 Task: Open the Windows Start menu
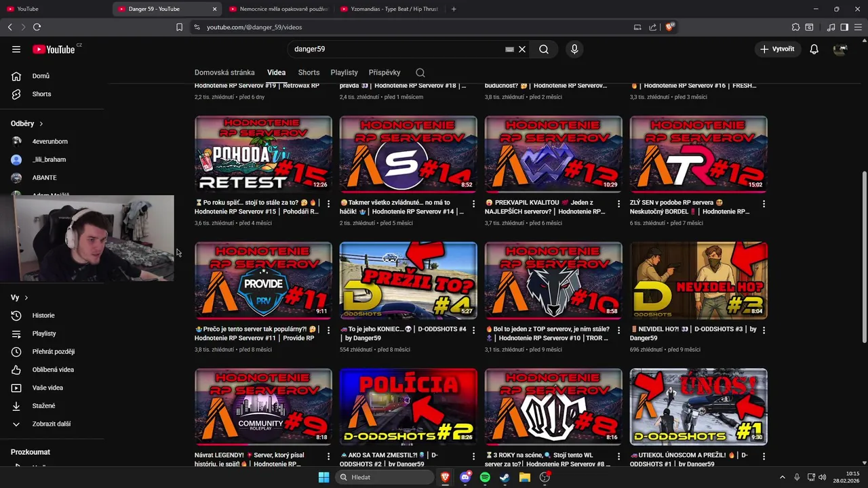[323, 477]
